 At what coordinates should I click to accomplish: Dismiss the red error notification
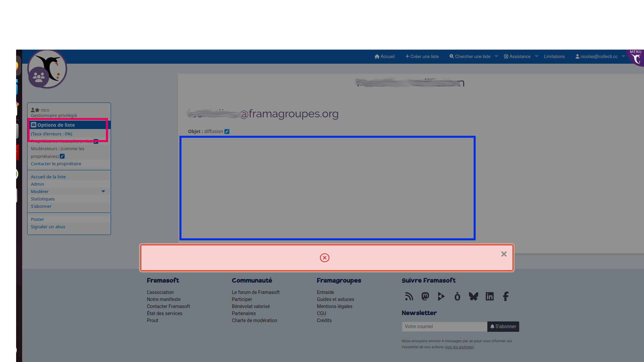[x=504, y=254]
